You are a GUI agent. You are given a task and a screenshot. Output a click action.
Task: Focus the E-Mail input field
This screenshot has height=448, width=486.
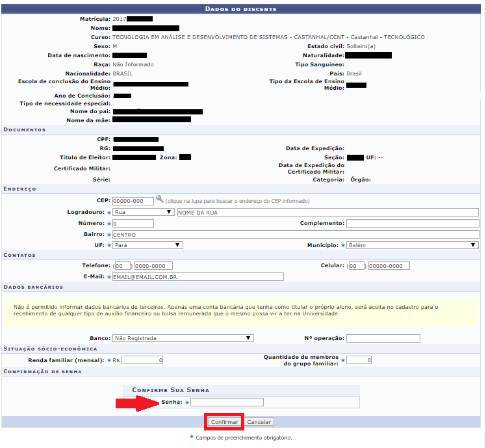198,277
